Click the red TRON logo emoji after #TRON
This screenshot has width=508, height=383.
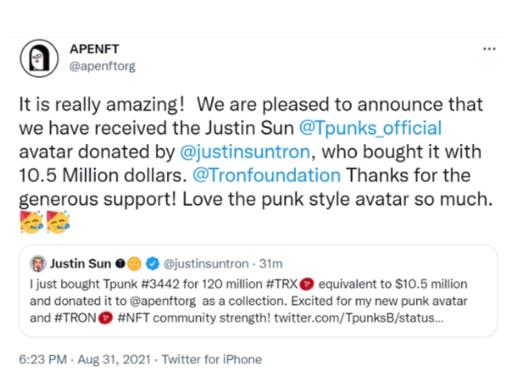pos(106,318)
